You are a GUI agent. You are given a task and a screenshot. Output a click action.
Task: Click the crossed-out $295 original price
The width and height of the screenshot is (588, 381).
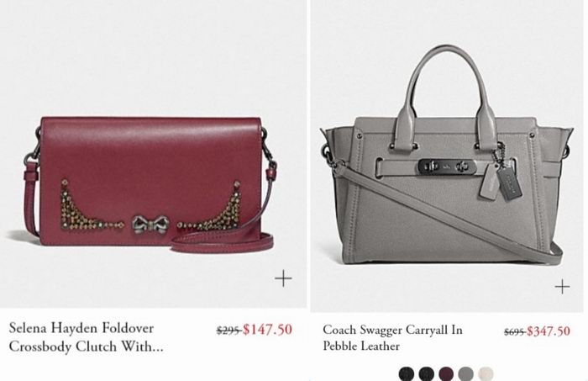pyautogui.click(x=228, y=331)
